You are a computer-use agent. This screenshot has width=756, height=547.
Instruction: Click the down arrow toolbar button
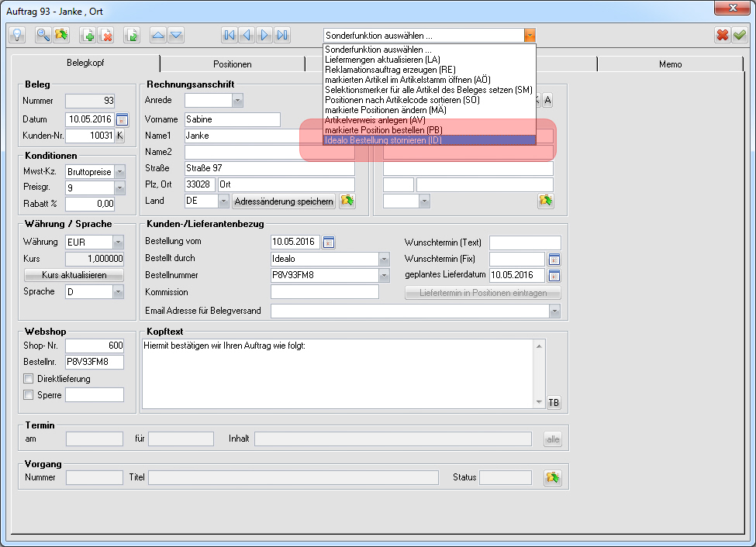click(x=176, y=35)
